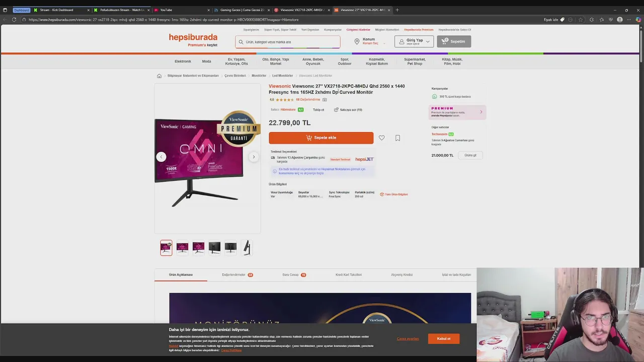Select the İptal ve İade Koşulları tab
The image size is (644, 362).
(456, 275)
